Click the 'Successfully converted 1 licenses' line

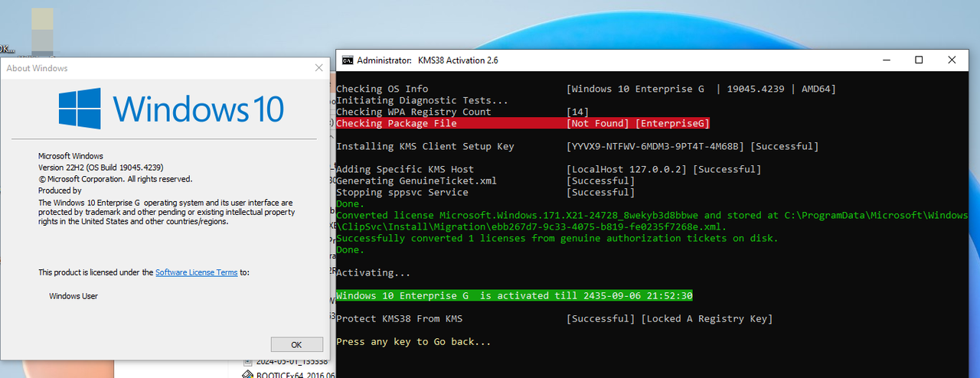pyautogui.click(x=557, y=238)
